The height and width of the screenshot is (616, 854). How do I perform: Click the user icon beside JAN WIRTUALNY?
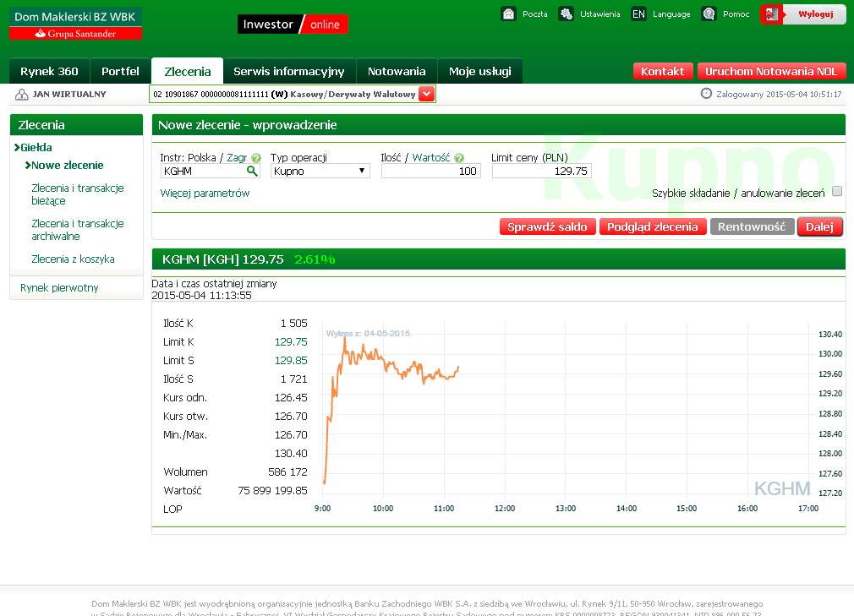pos(22,95)
